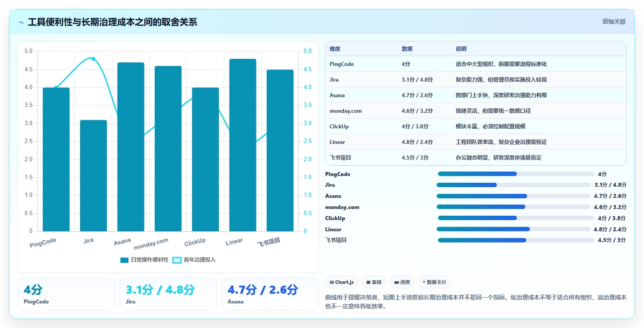Toggle the 首年治理投入 legend item
644x328 pixels.
pyautogui.click(x=194, y=260)
